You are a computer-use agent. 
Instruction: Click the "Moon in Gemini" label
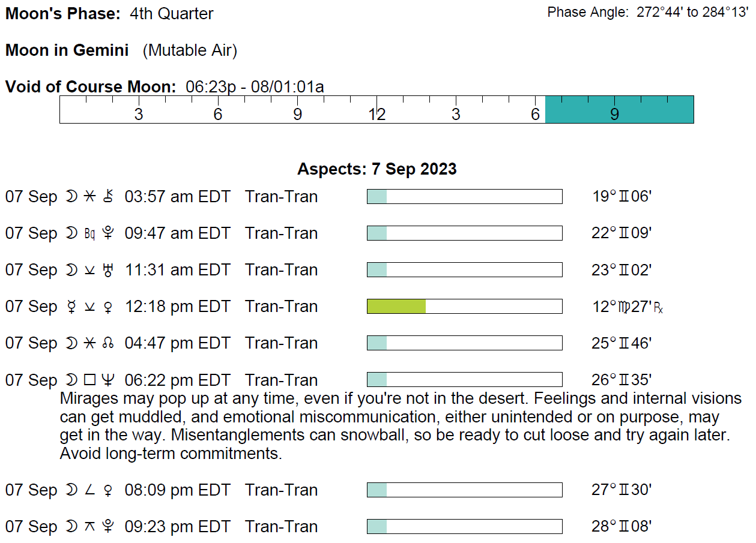coord(67,50)
